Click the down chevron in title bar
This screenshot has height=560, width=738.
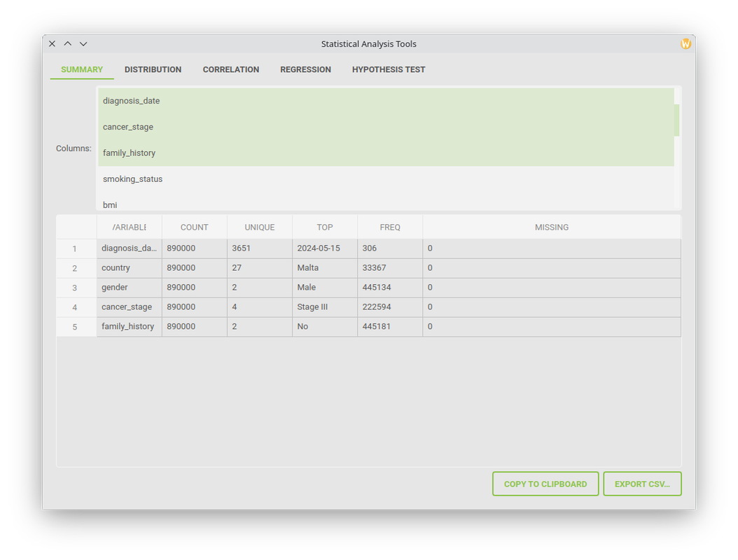(x=83, y=44)
